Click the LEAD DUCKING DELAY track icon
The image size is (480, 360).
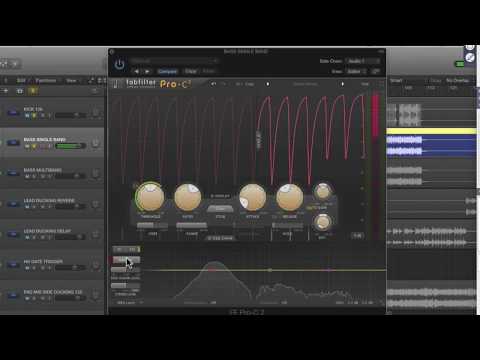[x=13, y=234]
